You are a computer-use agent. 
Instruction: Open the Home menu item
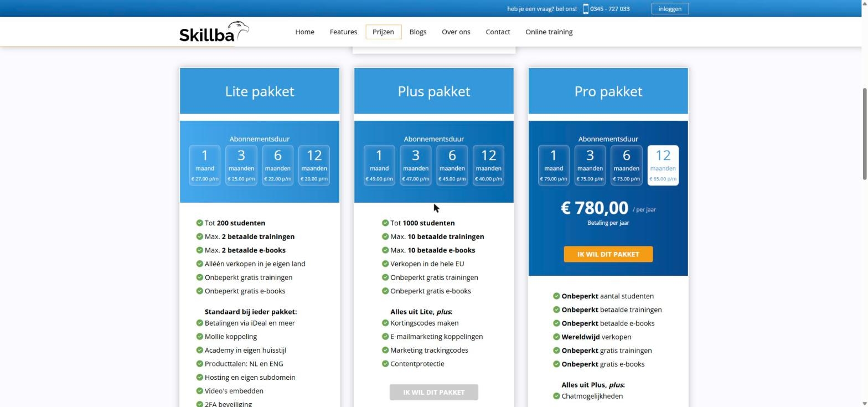(x=305, y=32)
